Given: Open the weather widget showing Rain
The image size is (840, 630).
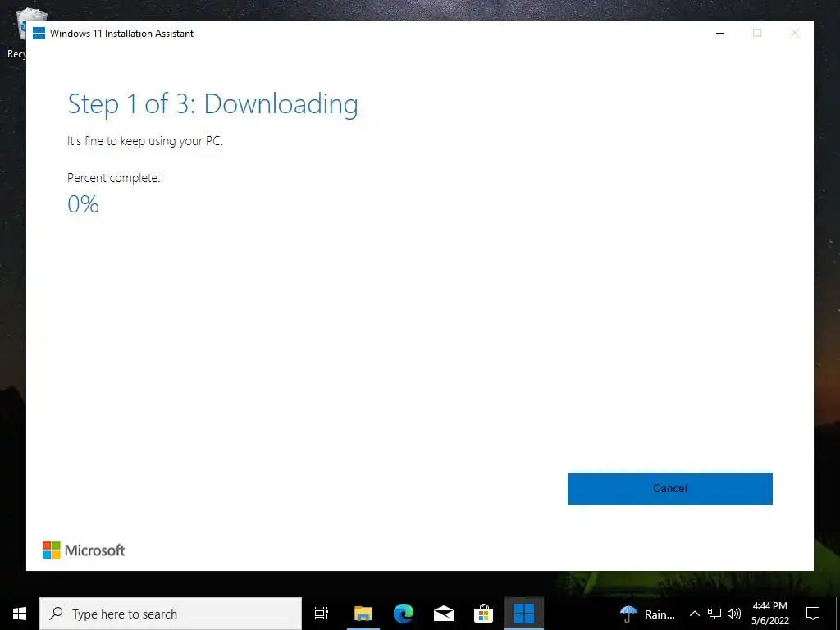Looking at the screenshot, I should [x=648, y=614].
